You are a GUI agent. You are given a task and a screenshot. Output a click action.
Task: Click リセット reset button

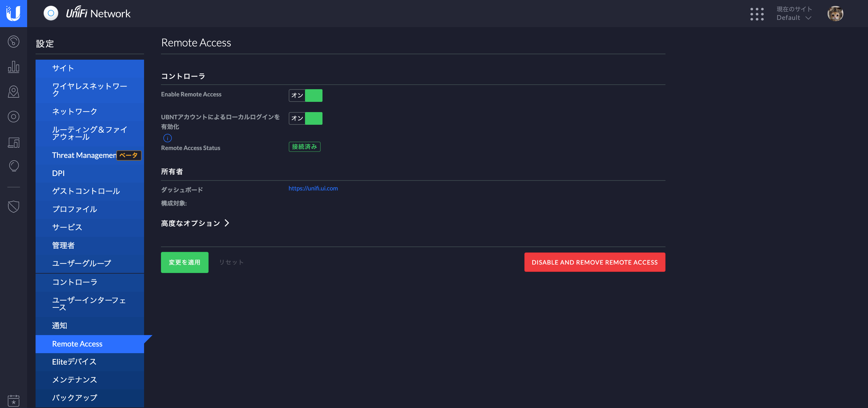pos(231,262)
